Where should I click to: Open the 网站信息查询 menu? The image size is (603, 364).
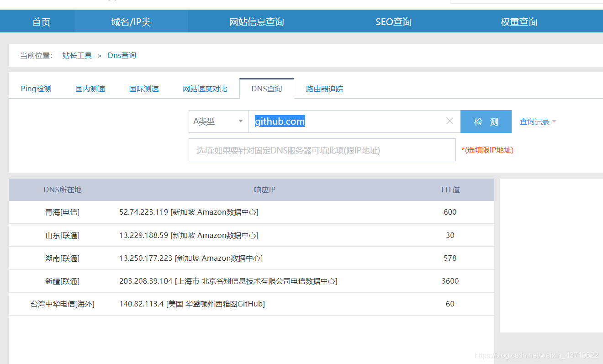[x=256, y=21]
